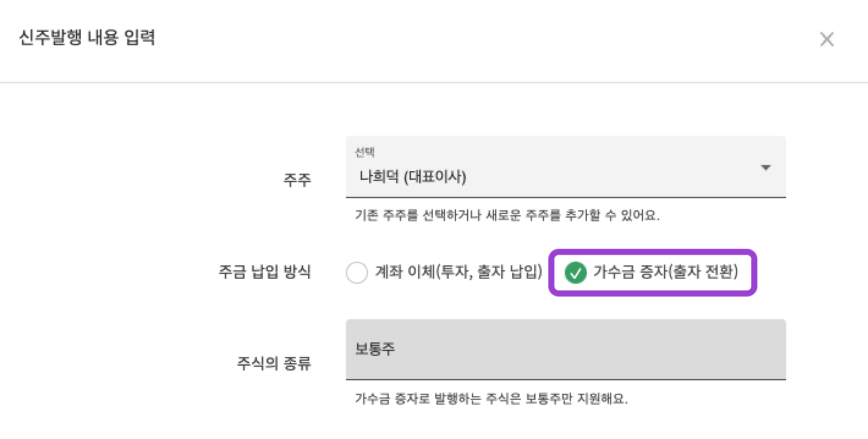This screenshot has width=868, height=439.
Task: Click the (대표이사) title in the shareholder field
Action: 435,177
